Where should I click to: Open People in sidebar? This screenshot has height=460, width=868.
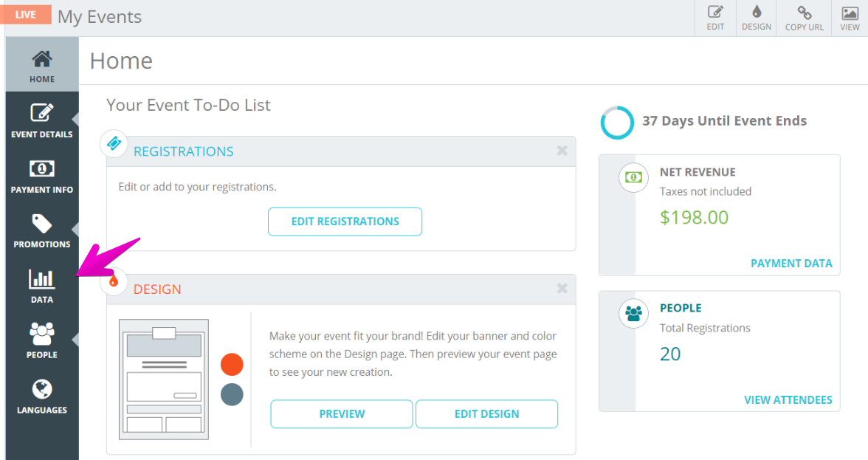[42, 340]
